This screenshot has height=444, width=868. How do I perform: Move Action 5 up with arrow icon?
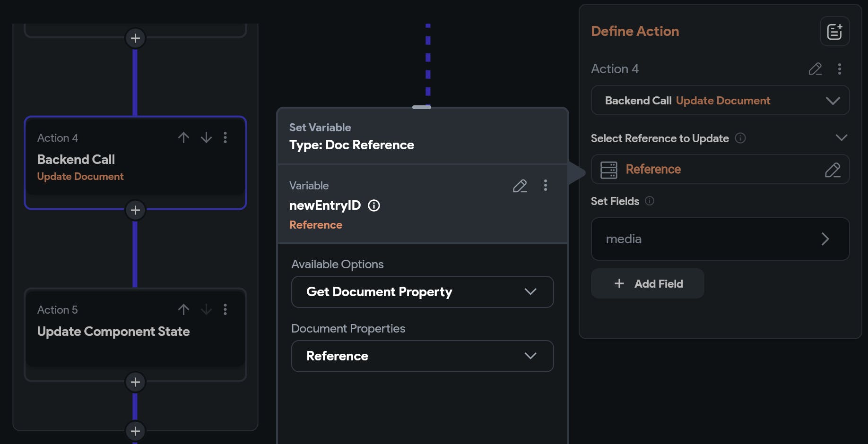point(183,309)
